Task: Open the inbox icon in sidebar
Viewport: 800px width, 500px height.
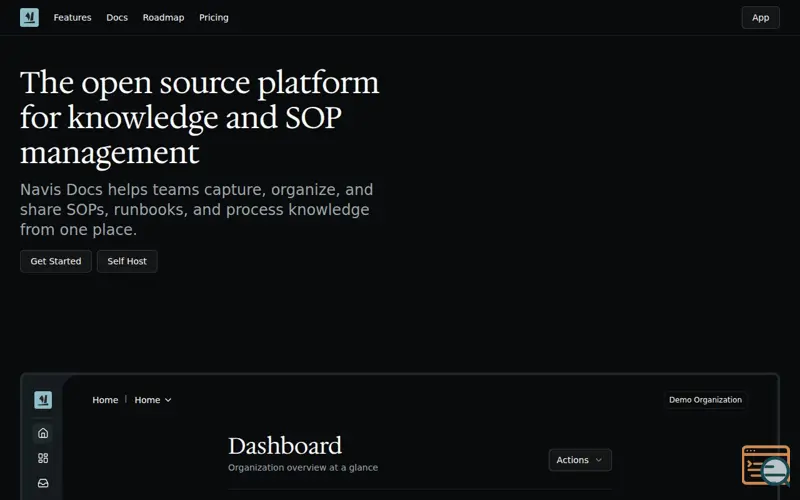Action: [43, 483]
